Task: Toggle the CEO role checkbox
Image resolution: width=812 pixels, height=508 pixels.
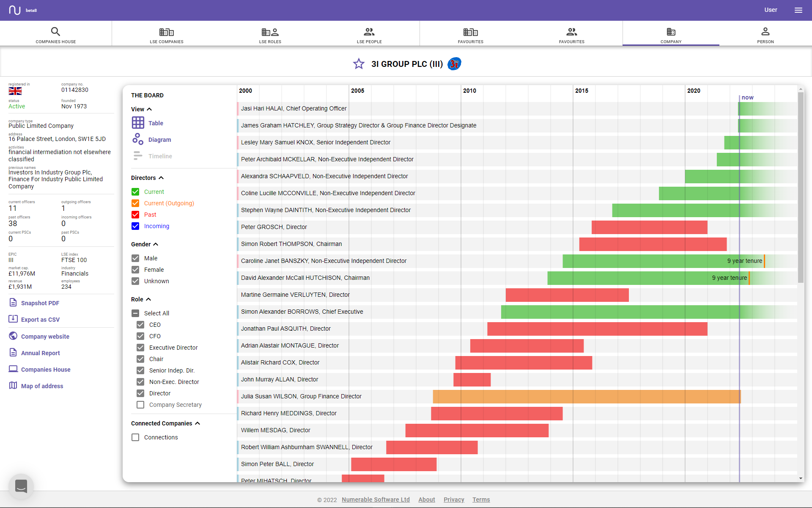Action: [140, 325]
